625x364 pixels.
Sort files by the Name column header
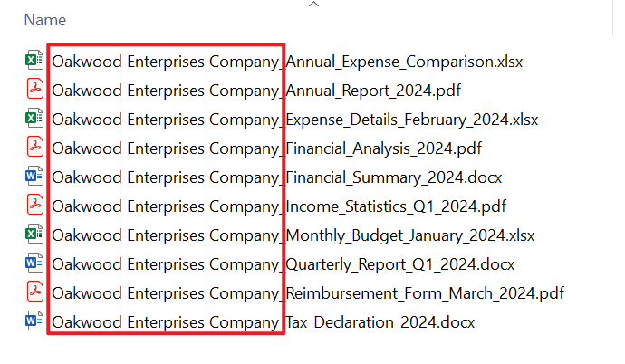pos(44,19)
